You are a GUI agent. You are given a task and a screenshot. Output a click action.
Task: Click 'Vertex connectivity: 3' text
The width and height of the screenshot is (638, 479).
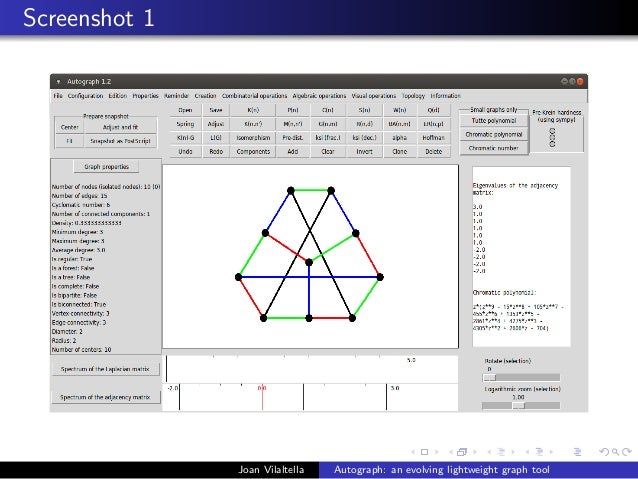pos(80,313)
